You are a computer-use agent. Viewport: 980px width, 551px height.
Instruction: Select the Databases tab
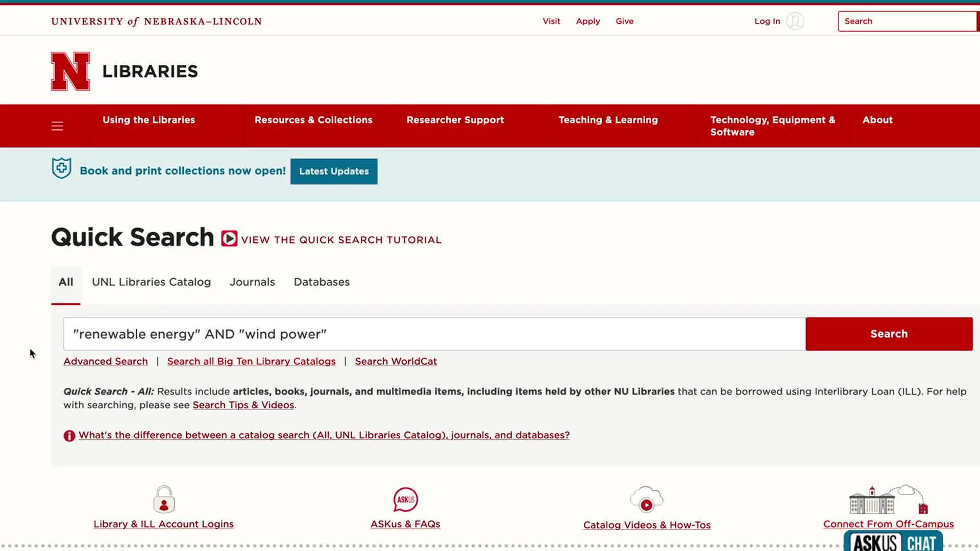tap(322, 282)
